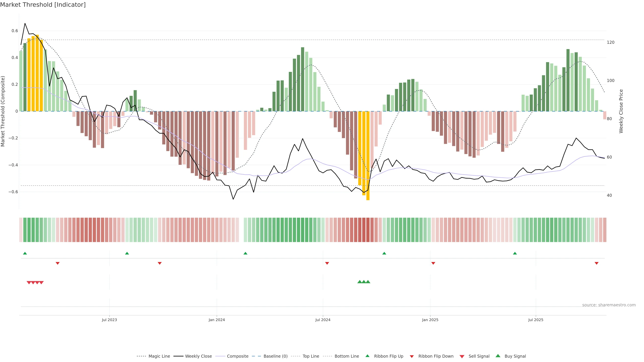Click the lowest yellow bar near September 2024
644x362 pixels.
point(368,175)
